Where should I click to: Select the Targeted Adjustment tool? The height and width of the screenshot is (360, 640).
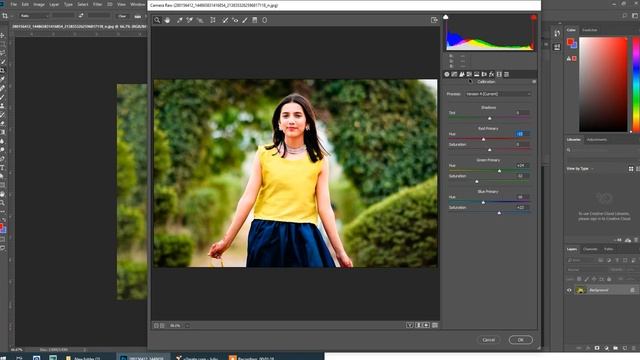tap(200, 20)
